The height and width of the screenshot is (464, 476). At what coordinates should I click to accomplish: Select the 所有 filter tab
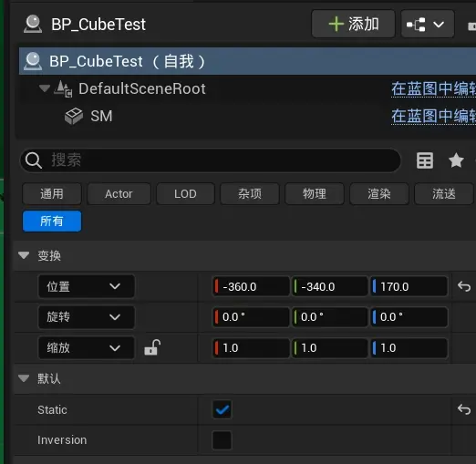tap(52, 221)
